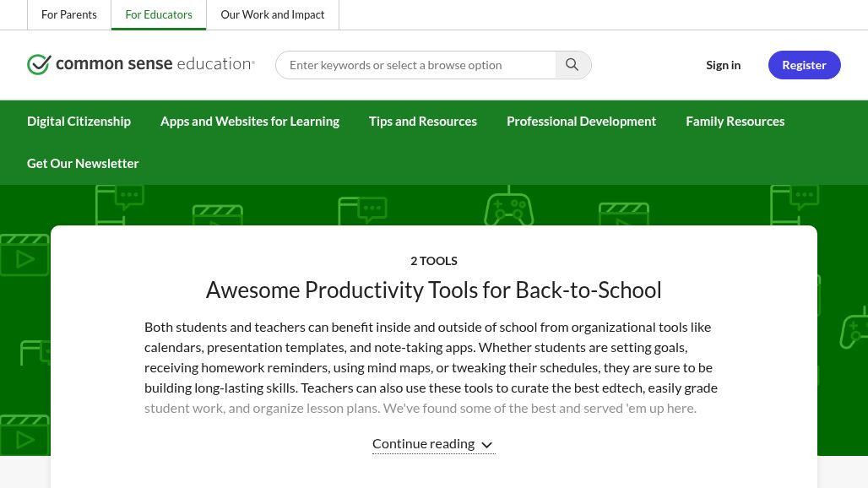Click the Sign in link
The width and height of the screenshot is (868, 488).
(723, 65)
